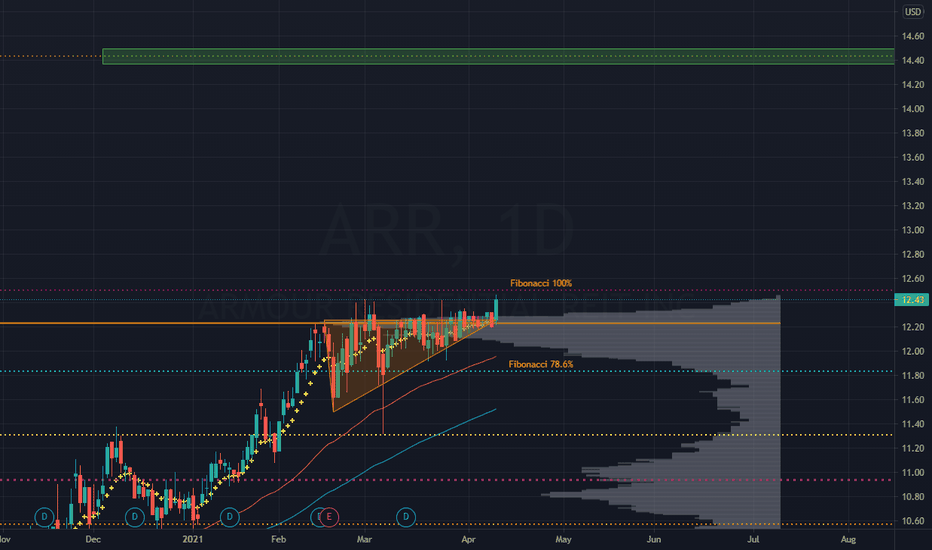Open the November dividend D marker
Viewport: 932px width, 550px height.
pyautogui.click(x=44, y=517)
